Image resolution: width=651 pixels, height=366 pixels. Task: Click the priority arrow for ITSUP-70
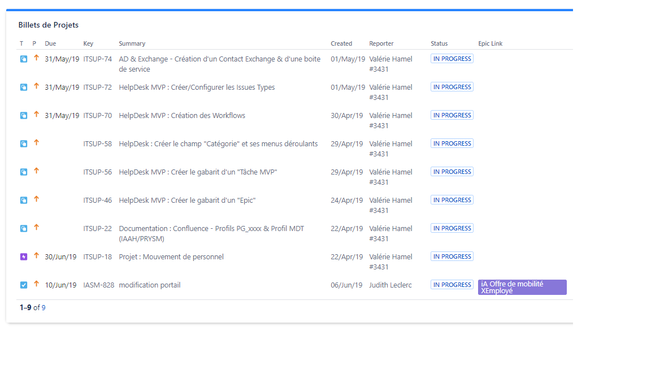pos(36,114)
